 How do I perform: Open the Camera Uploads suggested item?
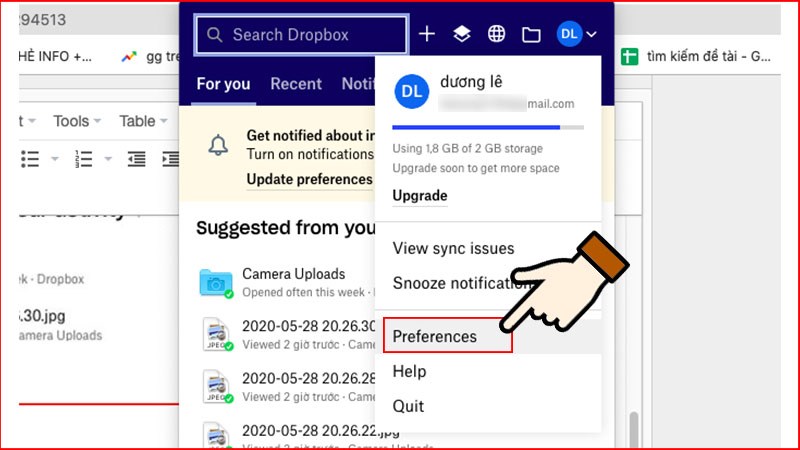point(287,283)
